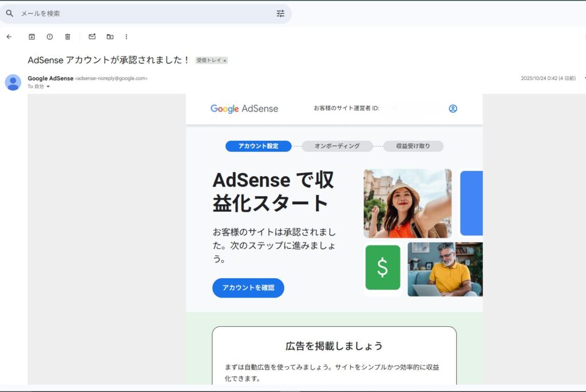
Task: Click into the メールを検索 search field
Action: coord(143,13)
